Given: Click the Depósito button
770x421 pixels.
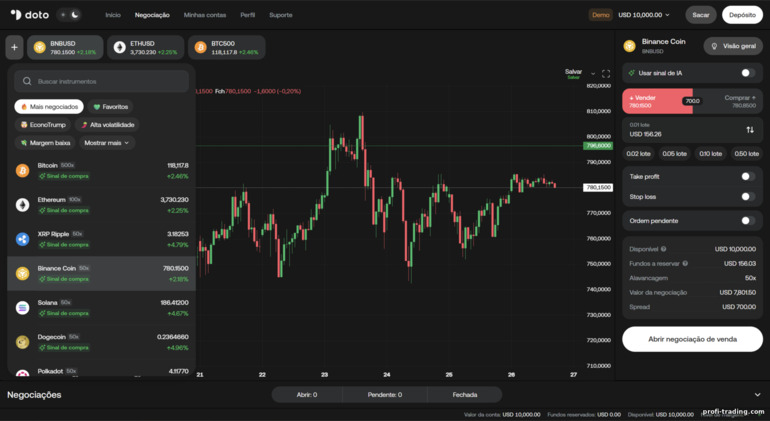Looking at the screenshot, I should tap(742, 15).
